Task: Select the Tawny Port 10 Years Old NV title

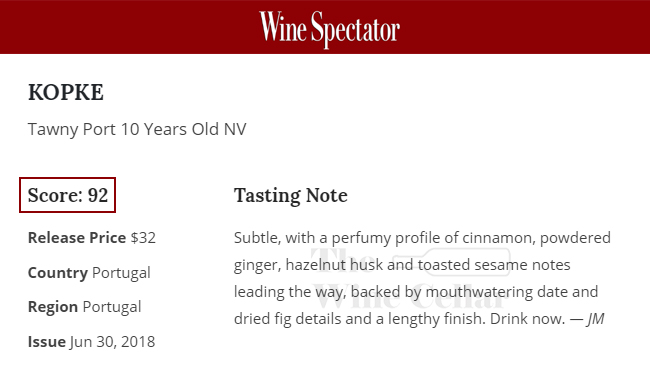Action: [x=137, y=129]
